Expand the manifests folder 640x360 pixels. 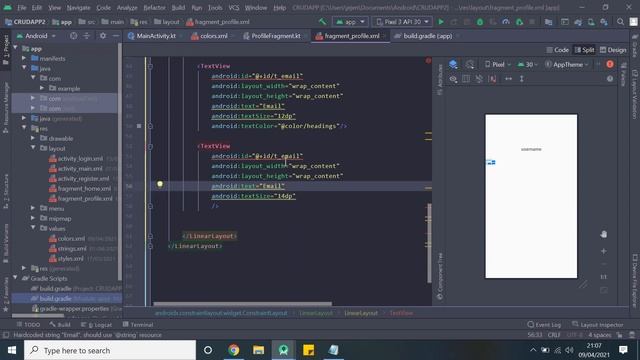(24, 58)
